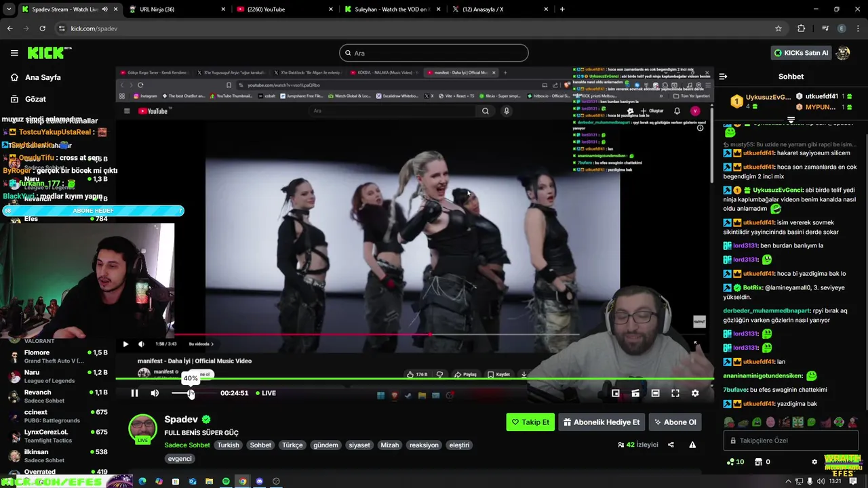Click Abone Ol subscribe button
Screen dimensions: 868x488
[x=674, y=422]
